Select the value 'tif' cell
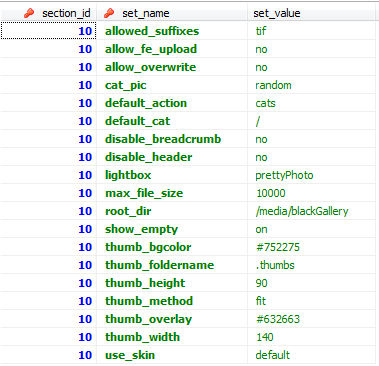Image resolution: width=379 pixels, height=366 pixels. point(312,31)
